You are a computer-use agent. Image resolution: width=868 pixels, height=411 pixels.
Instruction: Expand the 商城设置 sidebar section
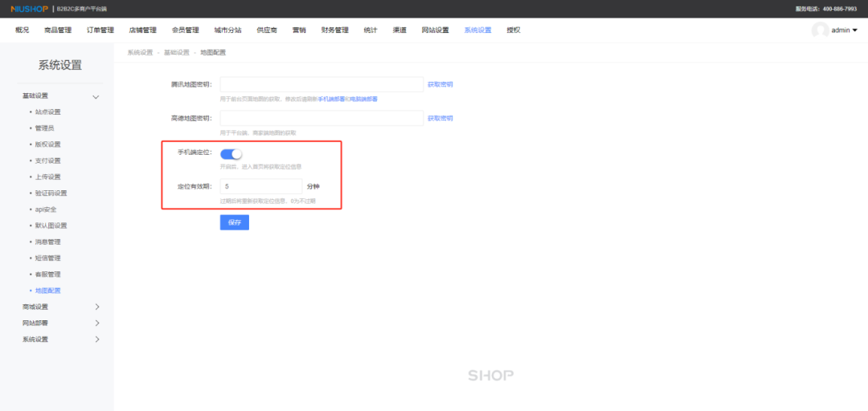(x=97, y=307)
